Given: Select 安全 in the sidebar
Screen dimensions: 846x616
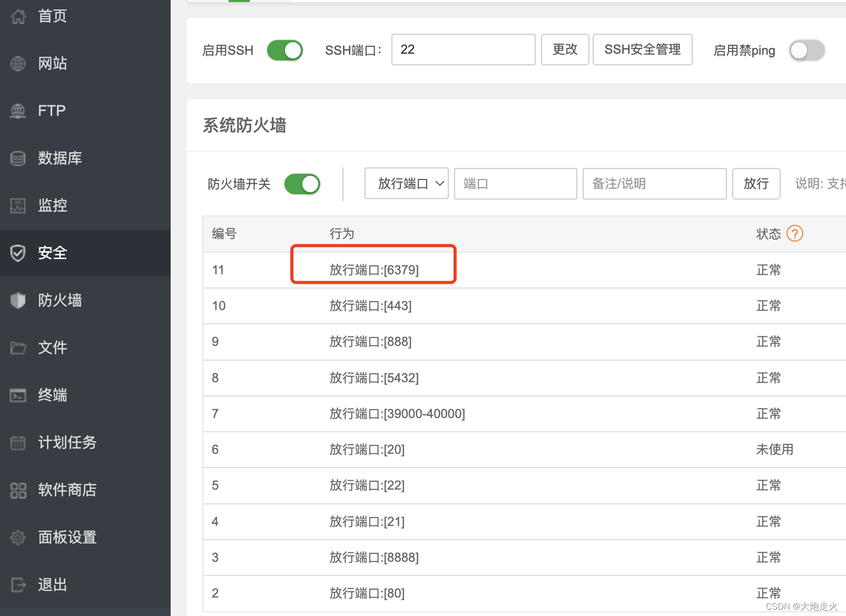Looking at the screenshot, I should click(53, 253).
